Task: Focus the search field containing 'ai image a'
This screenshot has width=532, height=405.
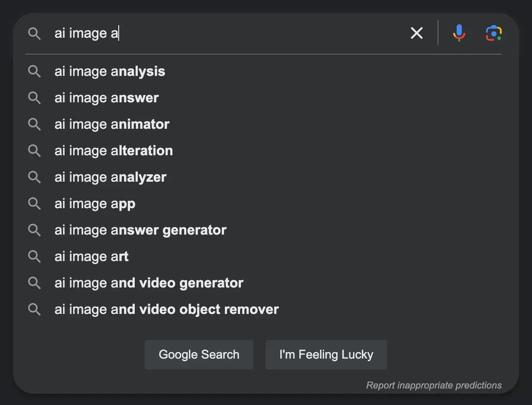Action: tap(227, 33)
